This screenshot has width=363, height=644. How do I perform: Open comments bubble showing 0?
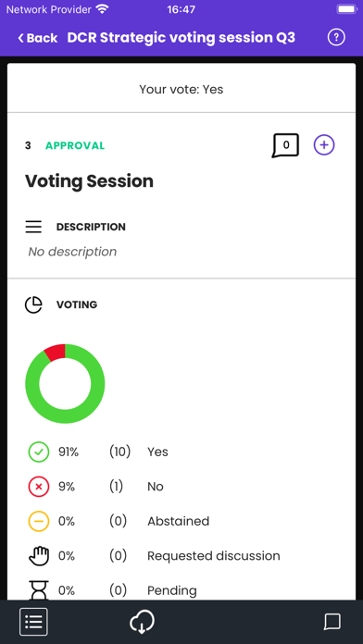point(285,145)
